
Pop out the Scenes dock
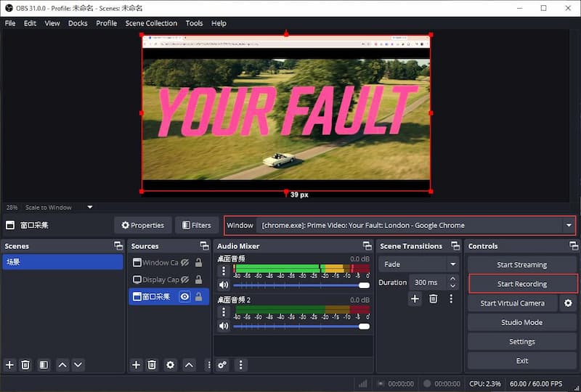[x=118, y=245]
